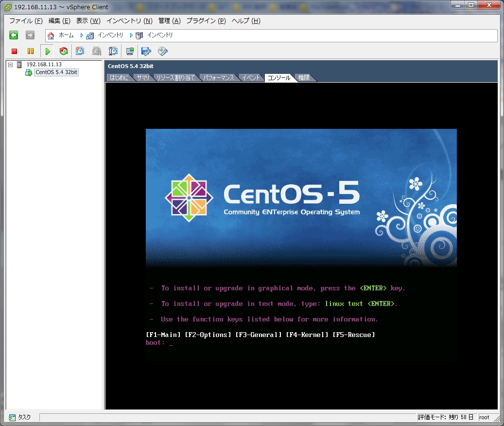Launch the virtual machine console icon

(130, 51)
